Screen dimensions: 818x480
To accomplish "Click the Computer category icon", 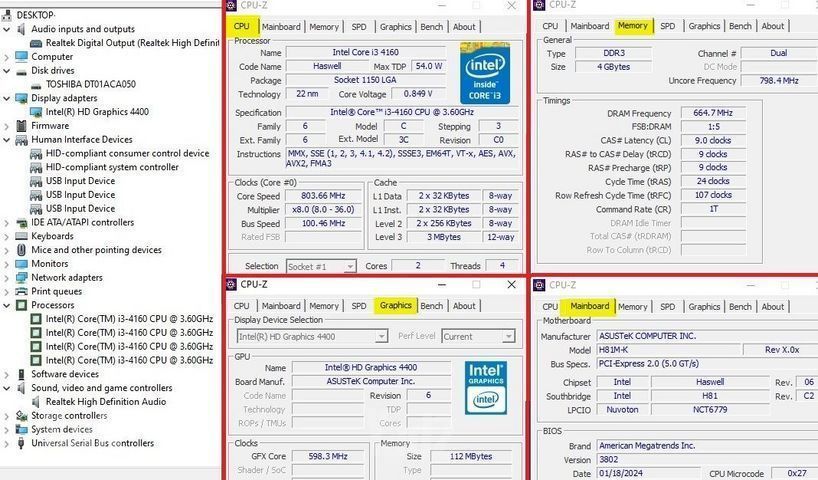I will click(x=21, y=56).
